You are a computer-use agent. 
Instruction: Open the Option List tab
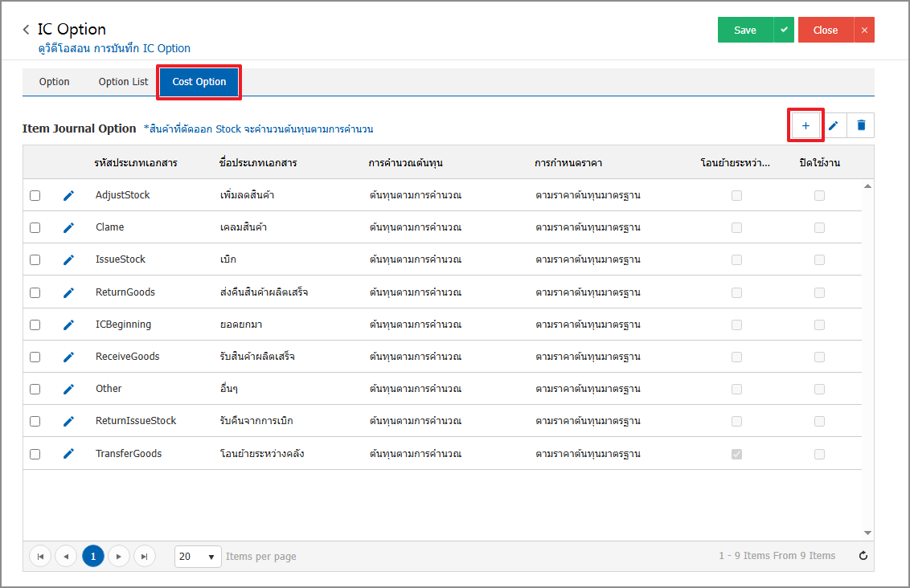pos(123,82)
